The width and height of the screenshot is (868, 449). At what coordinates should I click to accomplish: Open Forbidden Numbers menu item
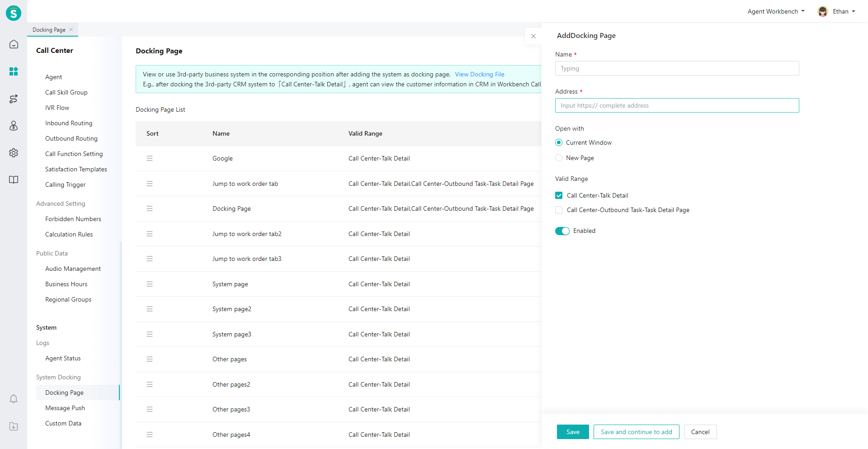[73, 219]
